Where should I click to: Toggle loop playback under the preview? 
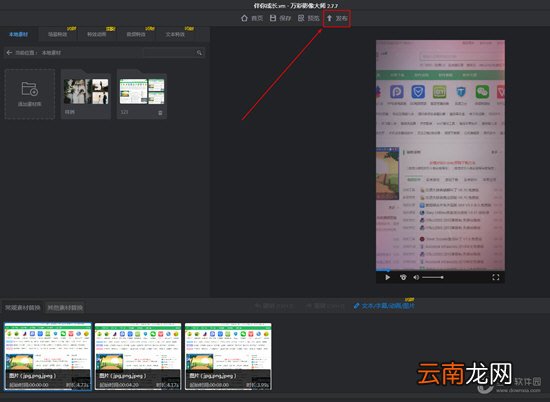403,277
